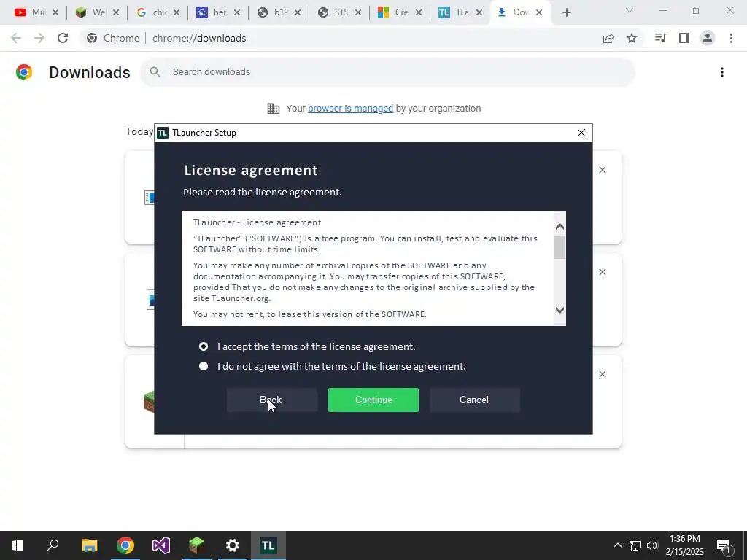Open Settings gear in taskbar
Image resolution: width=747 pixels, height=560 pixels.
(x=233, y=545)
